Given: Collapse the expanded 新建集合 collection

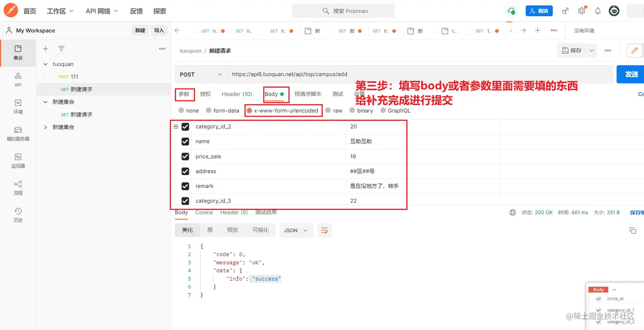Looking at the screenshot, I should [46, 102].
